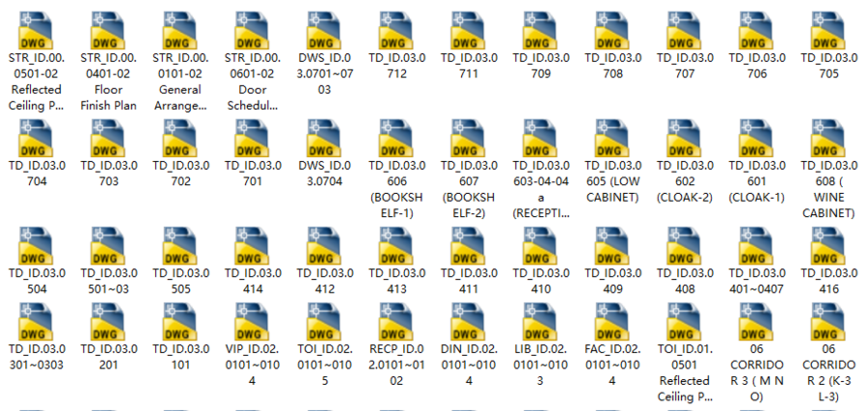This screenshot has height=411, width=868.
Task: Click file name TD_ID.03.0409
Action: coord(612,281)
